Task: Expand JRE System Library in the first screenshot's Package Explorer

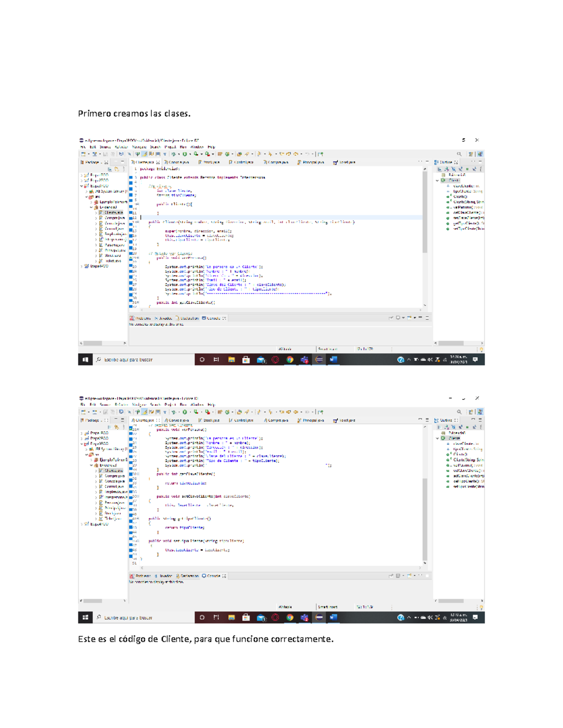Action: click(x=87, y=191)
